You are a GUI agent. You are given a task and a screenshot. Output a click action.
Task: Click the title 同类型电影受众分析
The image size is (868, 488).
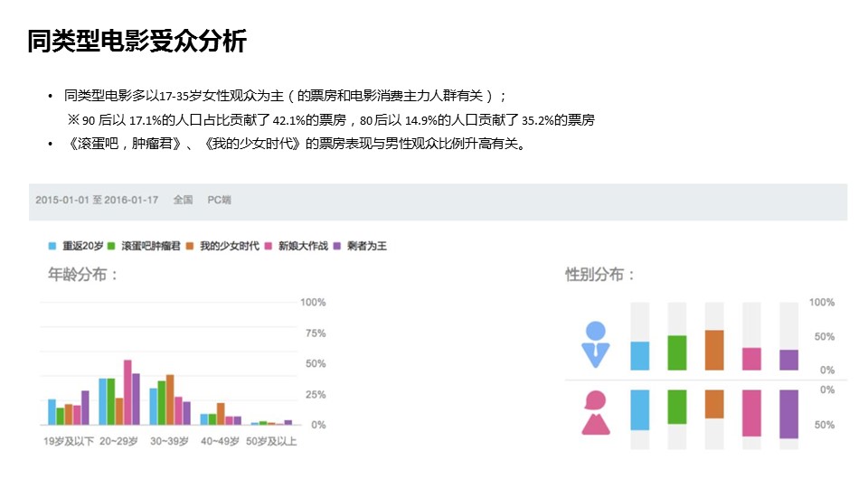click(x=137, y=41)
